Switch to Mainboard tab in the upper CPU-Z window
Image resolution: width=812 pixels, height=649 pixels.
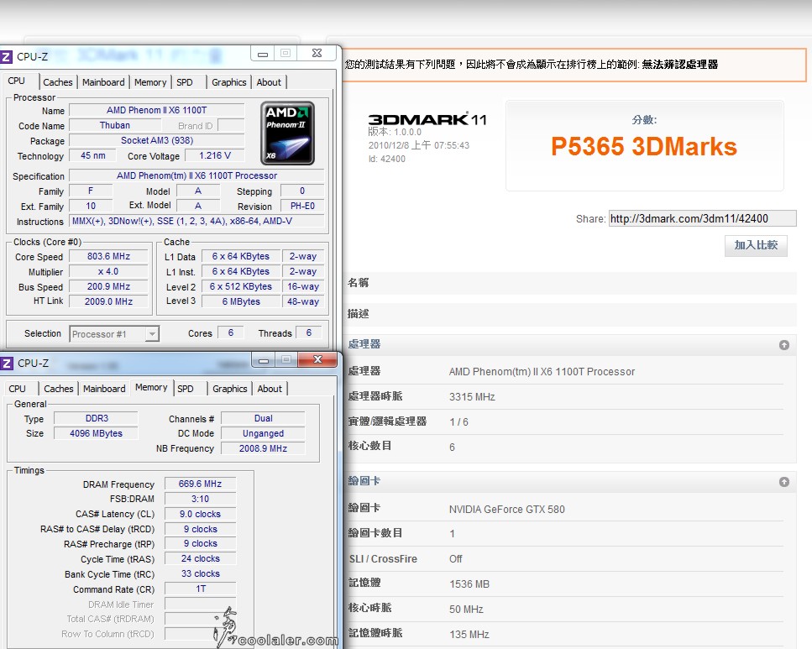[x=103, y=82]
